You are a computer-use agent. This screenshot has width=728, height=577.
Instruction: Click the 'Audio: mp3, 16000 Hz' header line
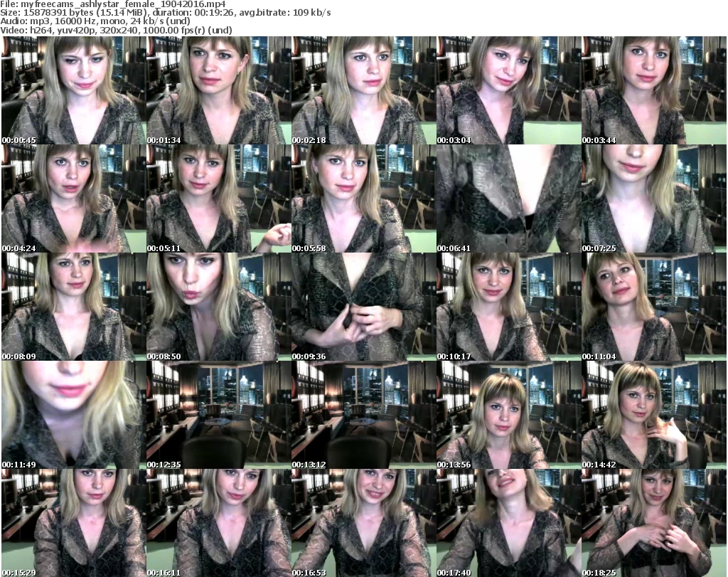coord(95,21)
